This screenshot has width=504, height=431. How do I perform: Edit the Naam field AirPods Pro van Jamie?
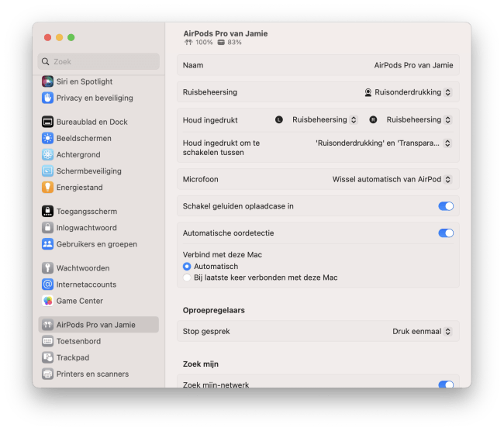coord(413,65)
